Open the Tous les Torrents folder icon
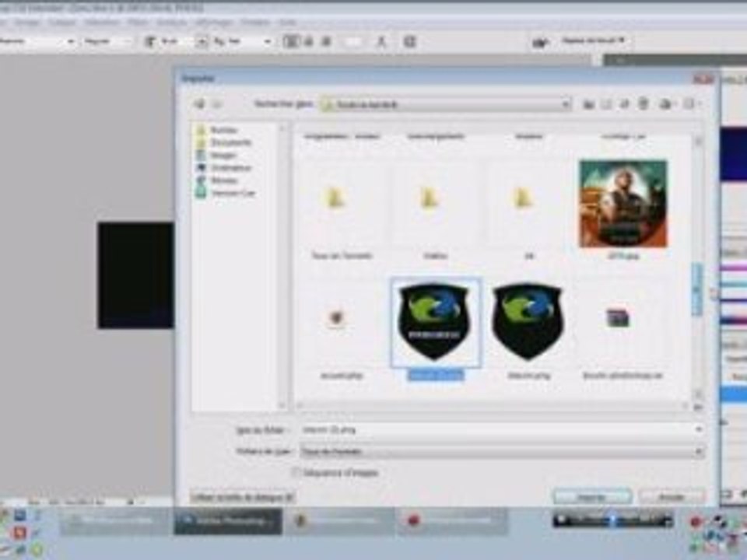 (x=336, y=198)
